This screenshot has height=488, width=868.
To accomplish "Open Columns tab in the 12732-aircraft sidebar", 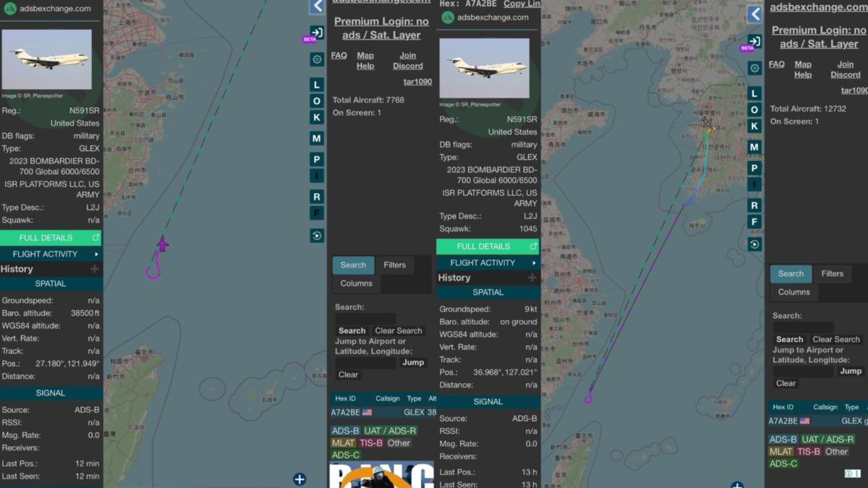I will coord(793,292).
